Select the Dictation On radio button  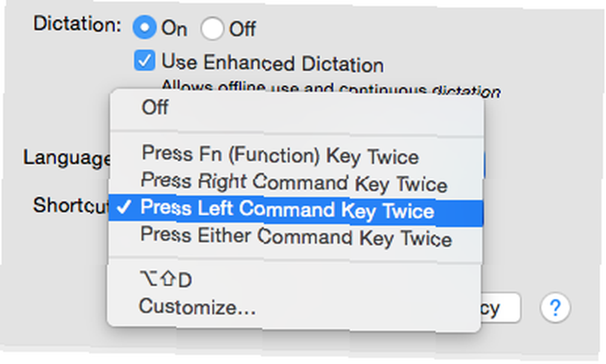coord(144,27)
